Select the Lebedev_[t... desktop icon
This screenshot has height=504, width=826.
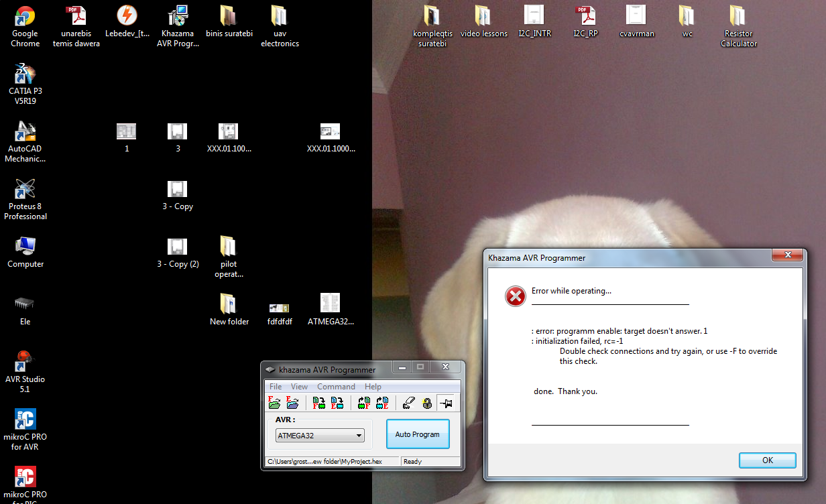tap(127, 22)
